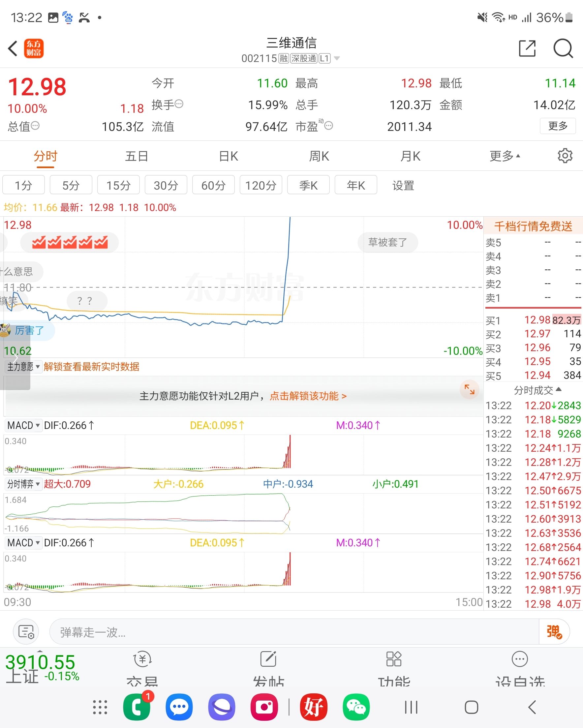Screen dimensions: 583x728
Task: Tap the 买1 12.98 order row
Action: click(x=533, y=320)
